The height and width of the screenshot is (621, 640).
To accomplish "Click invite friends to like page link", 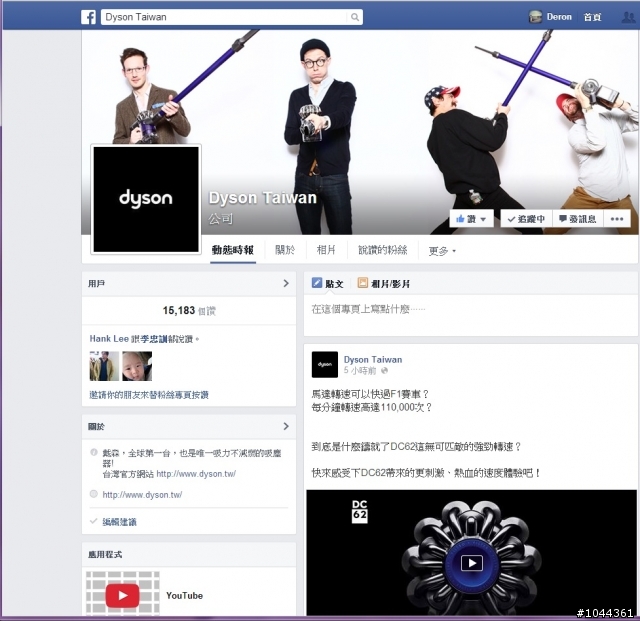I will coord(149,395).
